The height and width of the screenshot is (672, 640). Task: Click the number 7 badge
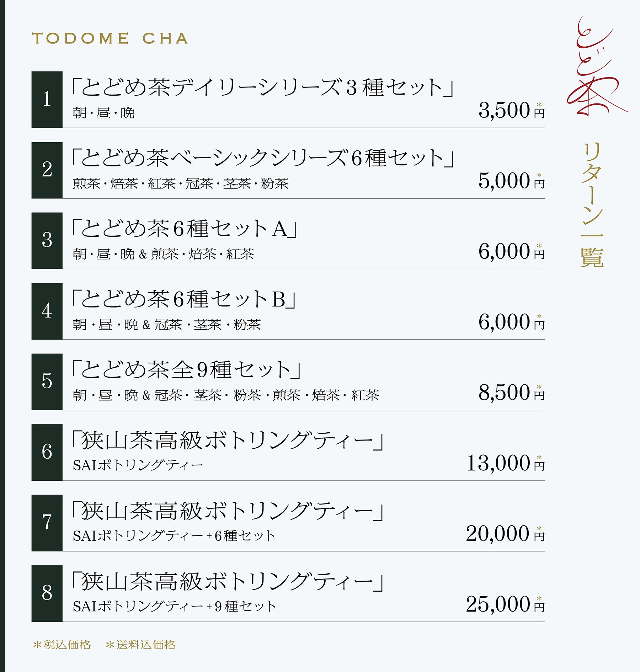(x=47, y=523)
